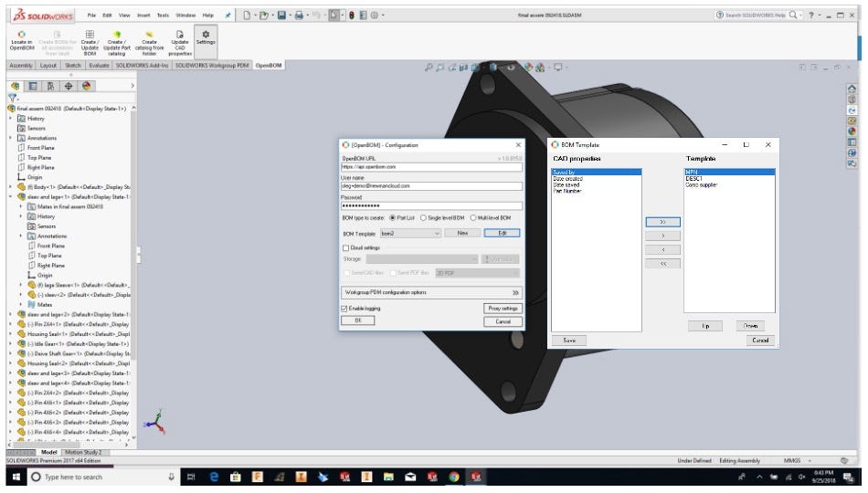Image resolution: width=868 pixels, height=493 pixels.
Task: Open Chrome from the taskbar
Action: (453, 477)
